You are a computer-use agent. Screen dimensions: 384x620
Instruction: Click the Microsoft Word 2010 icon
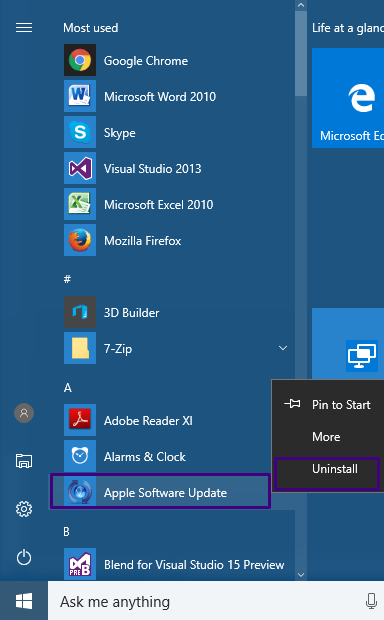(80, 96)
